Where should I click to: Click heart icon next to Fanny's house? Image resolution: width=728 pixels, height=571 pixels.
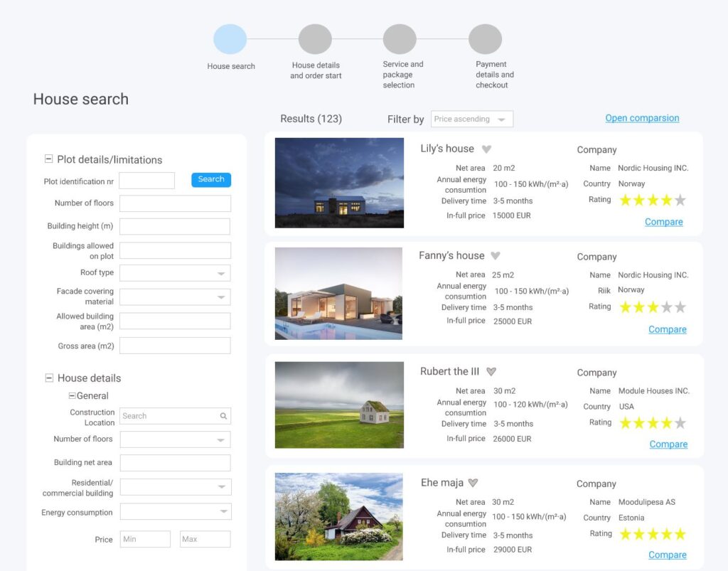coord(496,256)
